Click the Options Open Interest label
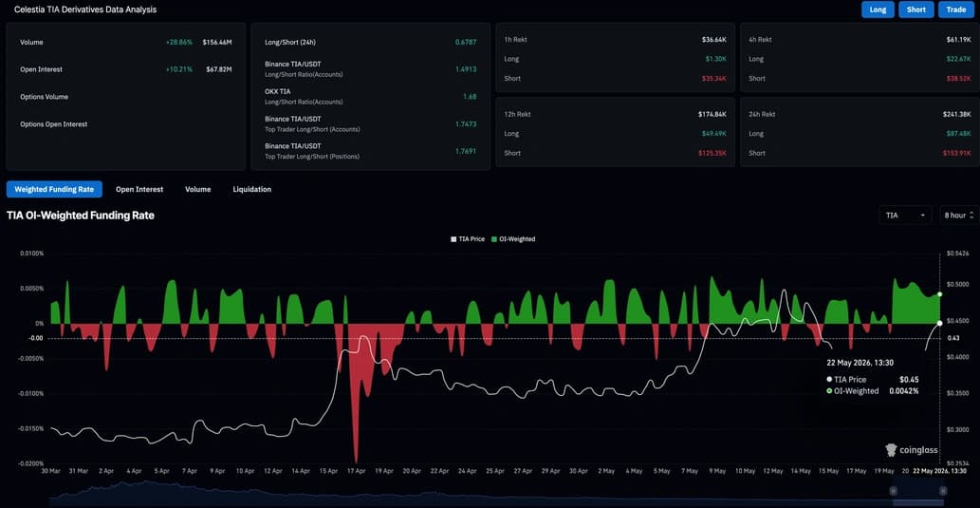 [x=54, y=123]
